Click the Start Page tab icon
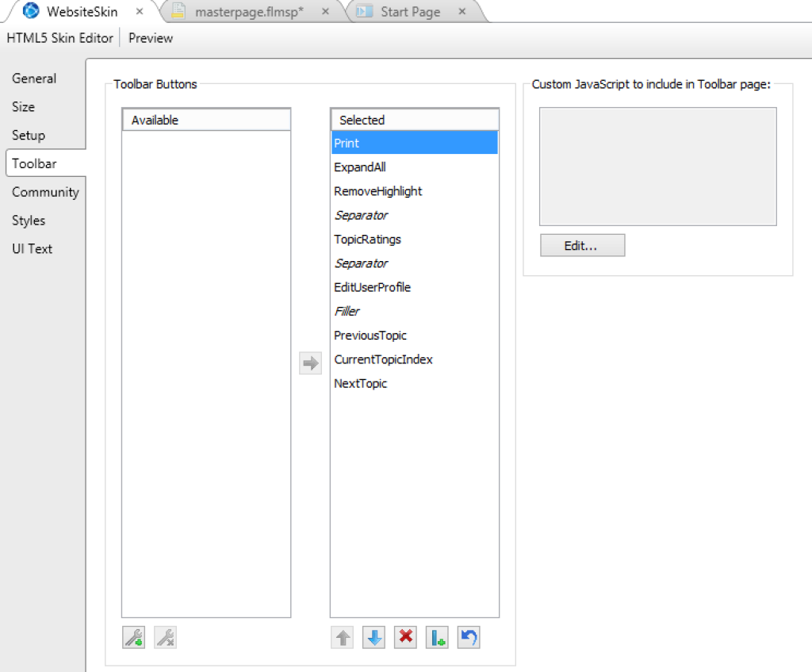812x672 pixels. pos(365,11)
